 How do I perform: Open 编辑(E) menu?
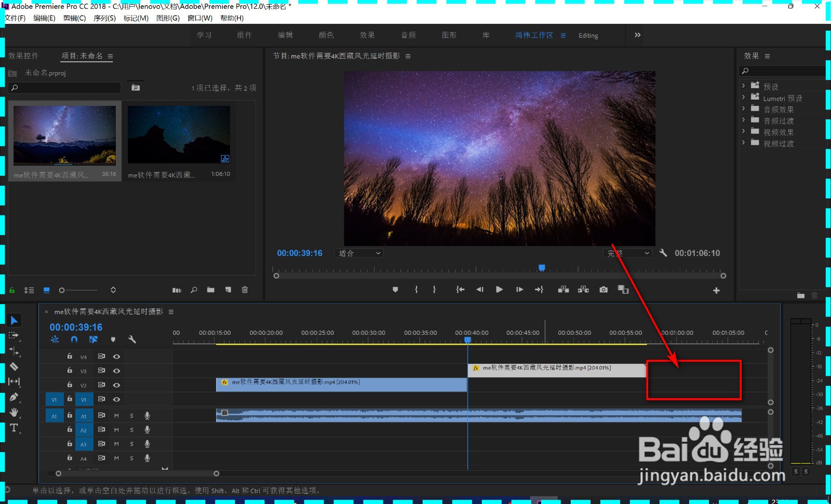[44, 18]
